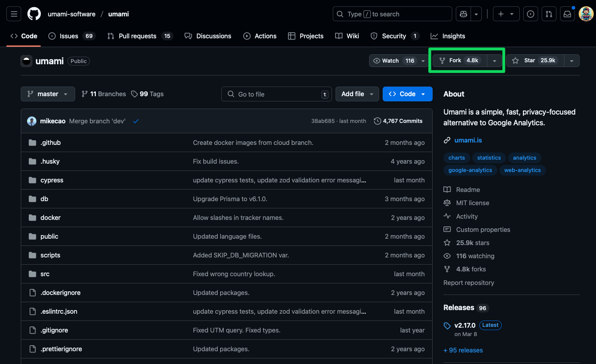Open the src folder row
The width and height of the screenshot is (596, 364).
coord(226,274)
